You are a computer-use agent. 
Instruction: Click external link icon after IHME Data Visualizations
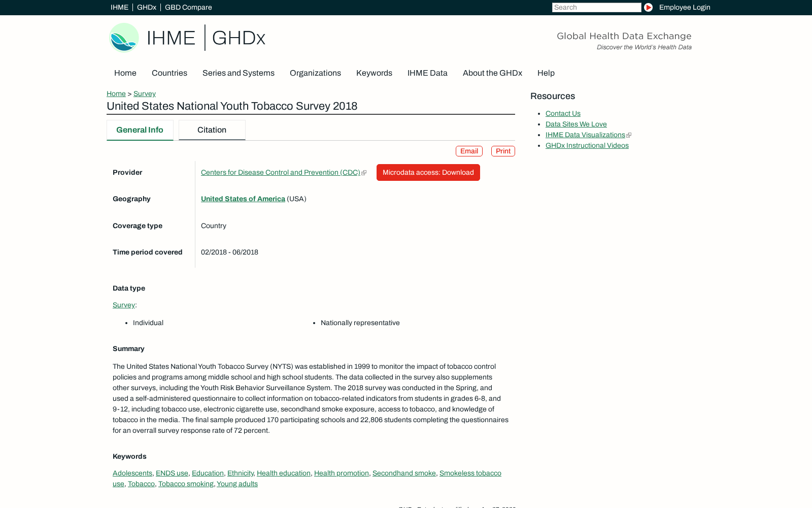coord(629,135)
